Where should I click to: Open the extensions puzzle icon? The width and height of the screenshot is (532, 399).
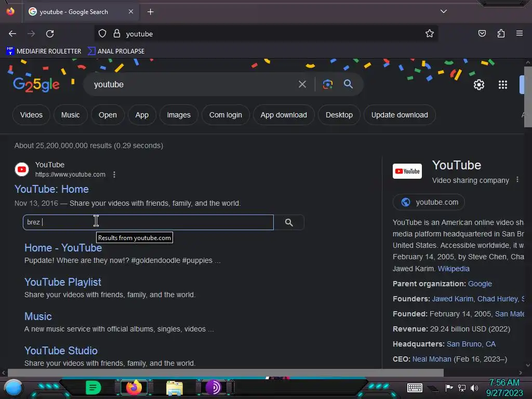[501, 34]
